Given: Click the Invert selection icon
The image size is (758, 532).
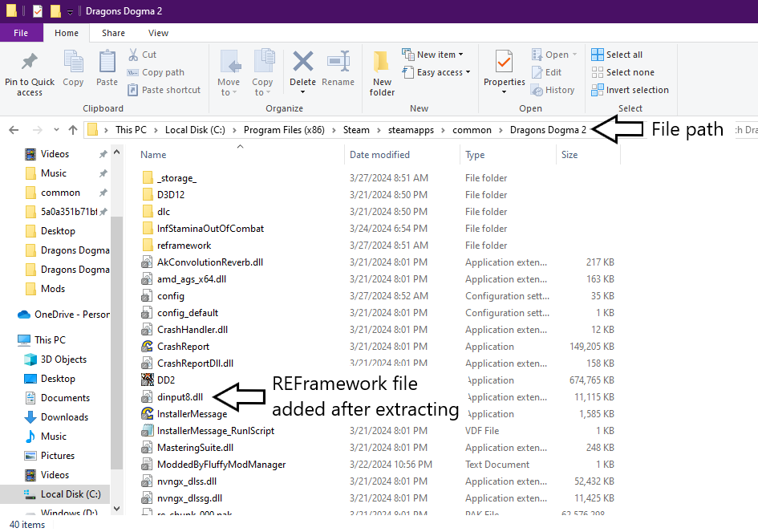Looking at the screenshot, I should coord(598,90).
